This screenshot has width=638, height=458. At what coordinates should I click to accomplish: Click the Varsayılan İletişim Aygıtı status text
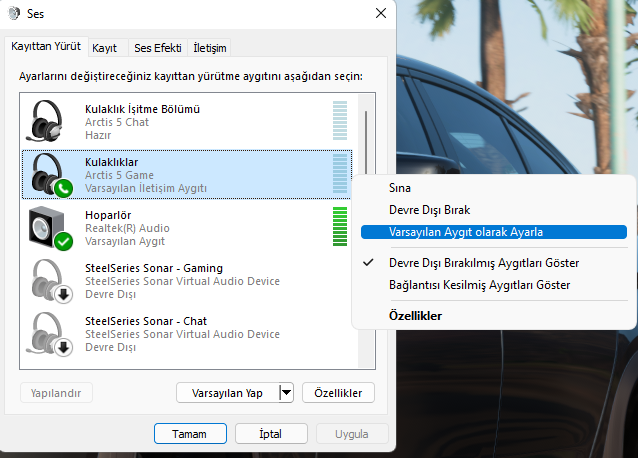point(146,188)
